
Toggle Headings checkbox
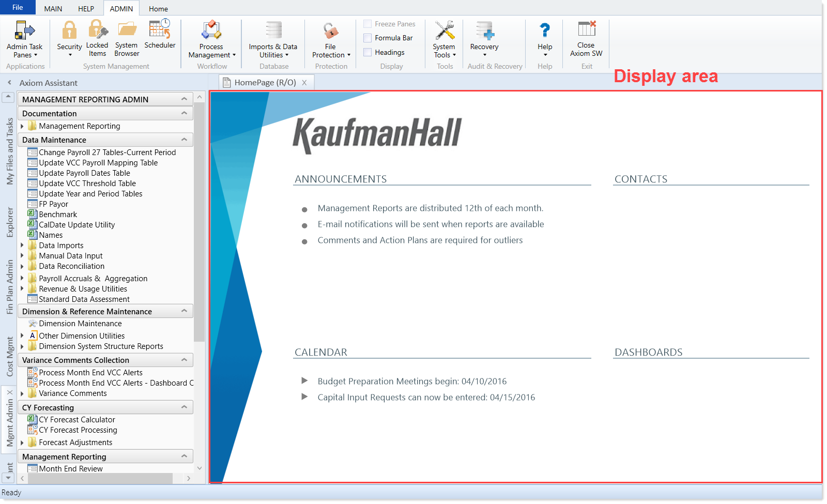367,52
